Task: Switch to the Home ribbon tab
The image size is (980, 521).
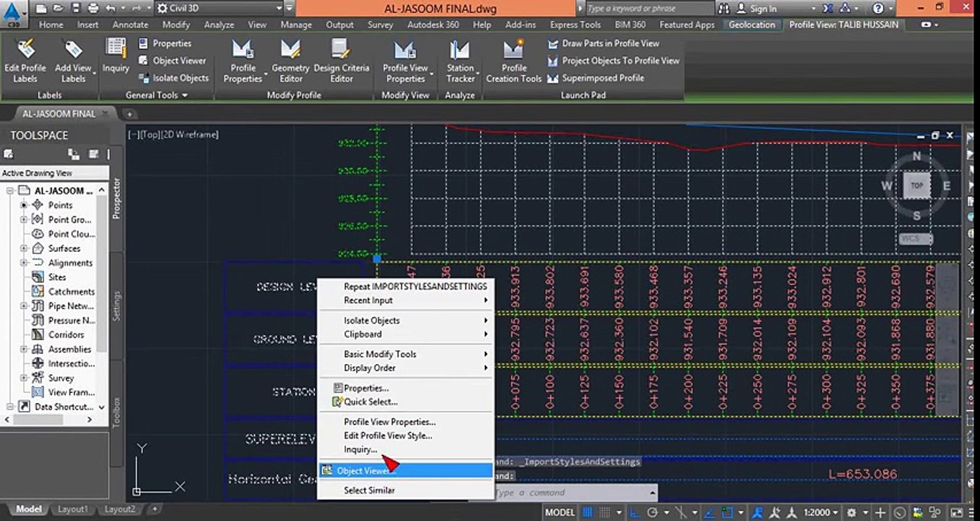Action: coord(51,25)
